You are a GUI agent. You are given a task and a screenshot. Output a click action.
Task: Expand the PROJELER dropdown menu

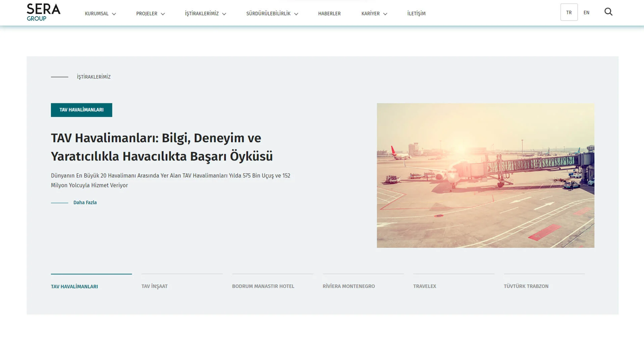150,13
